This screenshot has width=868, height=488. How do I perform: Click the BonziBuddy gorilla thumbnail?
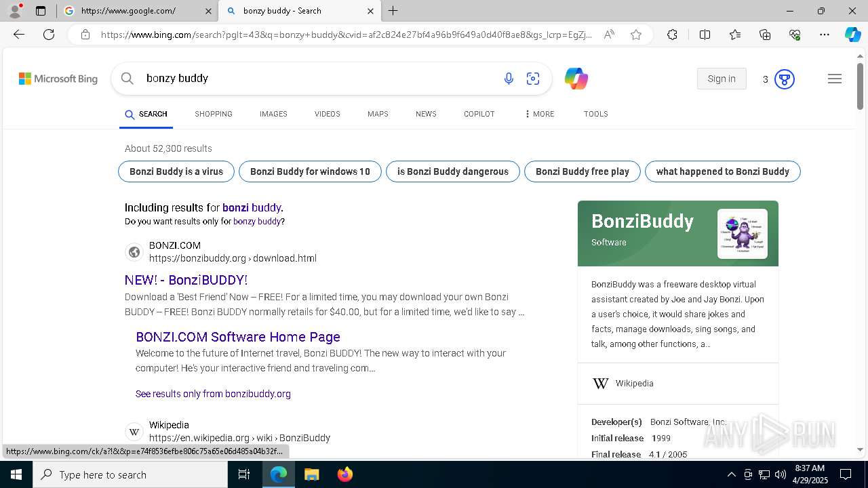742,234
